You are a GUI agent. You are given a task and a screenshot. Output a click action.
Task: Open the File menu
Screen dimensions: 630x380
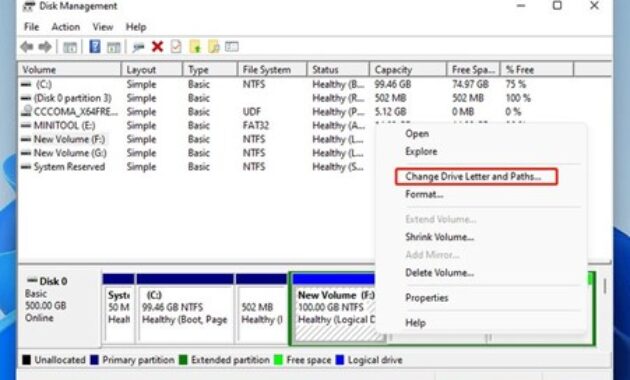click(31, 27)
